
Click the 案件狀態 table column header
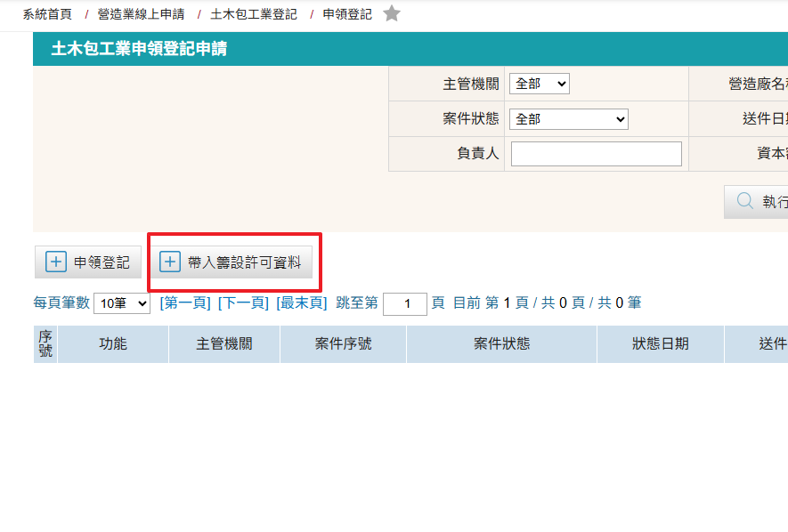tap(501, 344)
